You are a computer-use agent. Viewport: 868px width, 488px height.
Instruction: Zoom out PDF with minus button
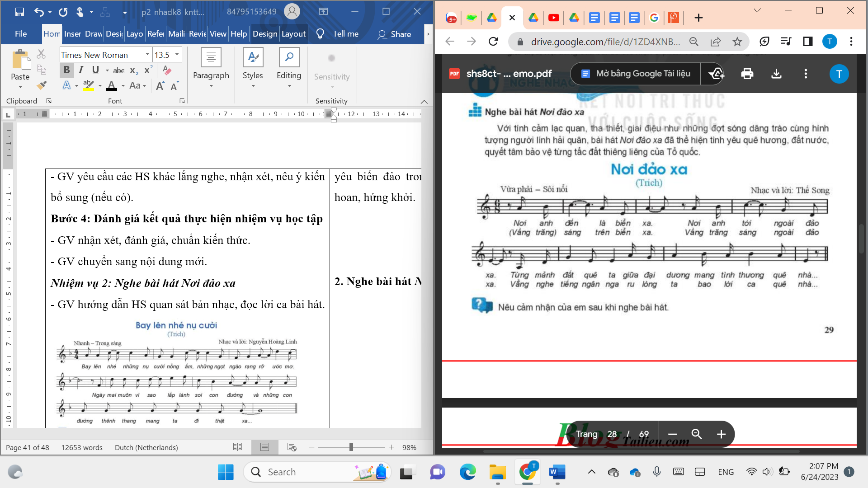pyautogui.click(x=672, y=434)
